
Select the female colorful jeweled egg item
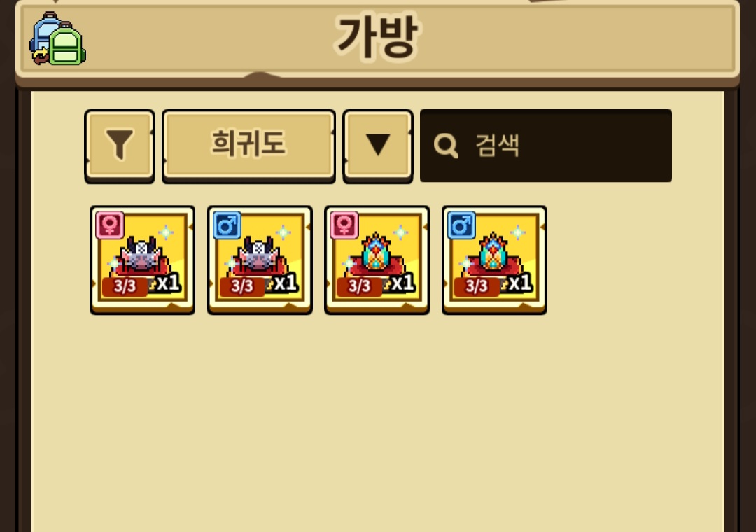coord(377,260)
